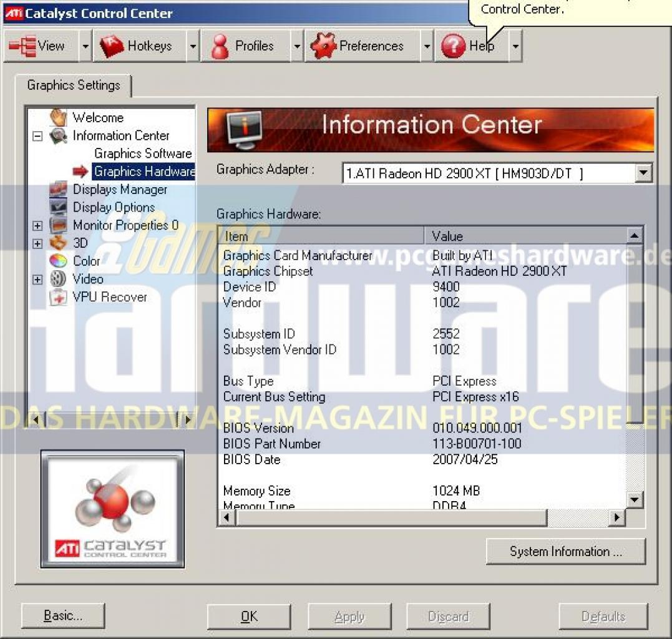
Task: Click the Help question mark icon
Action: pyautogui.click(x=453, y=46)
